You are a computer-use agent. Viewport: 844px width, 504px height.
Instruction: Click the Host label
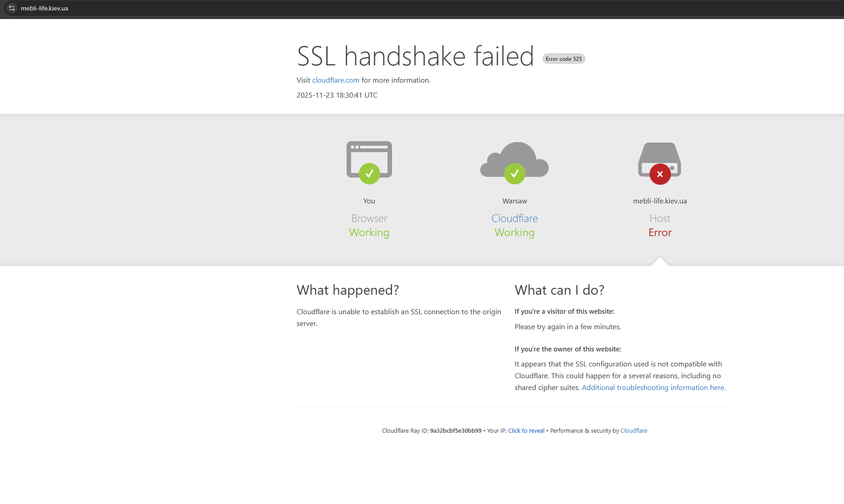pyautogui.click(x=660, y=218)
